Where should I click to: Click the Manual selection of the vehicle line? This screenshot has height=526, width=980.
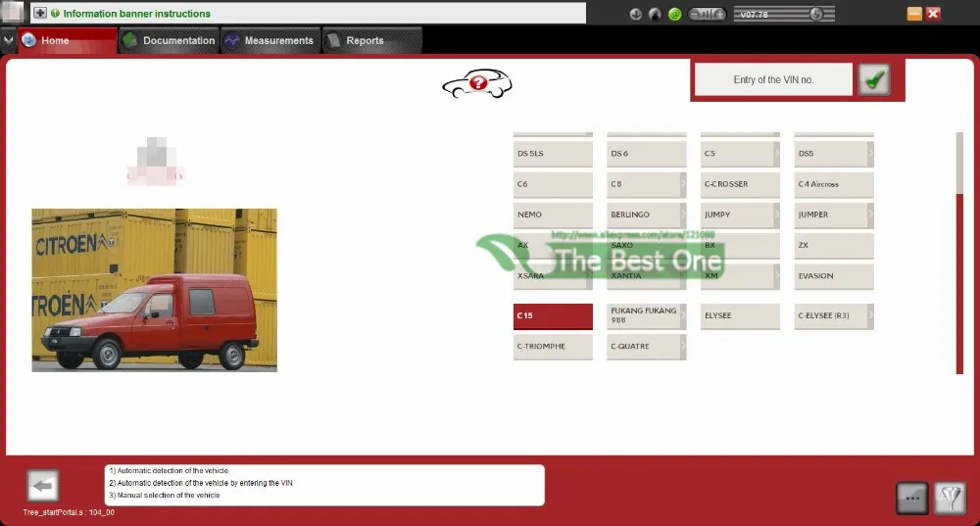[165, 495]
